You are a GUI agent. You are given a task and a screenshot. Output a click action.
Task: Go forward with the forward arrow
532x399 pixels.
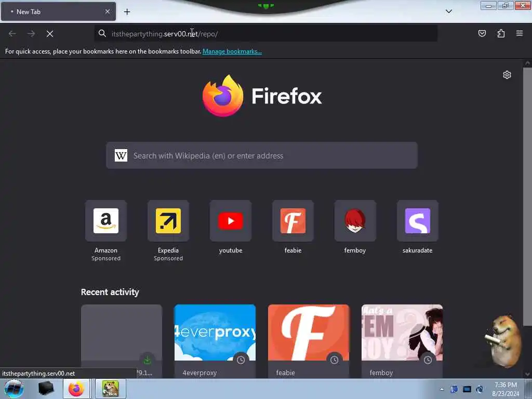pos(31,34)
